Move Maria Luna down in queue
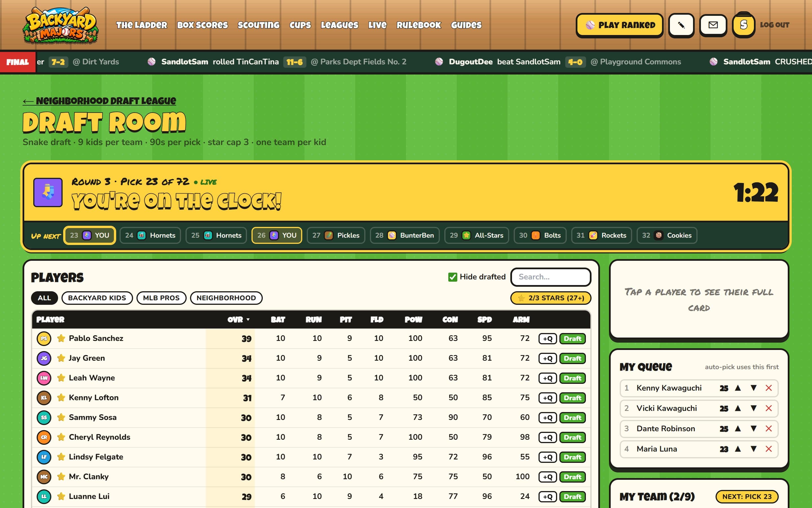The image size is (812, 508). pyautogui.click(x=753, y=449)
